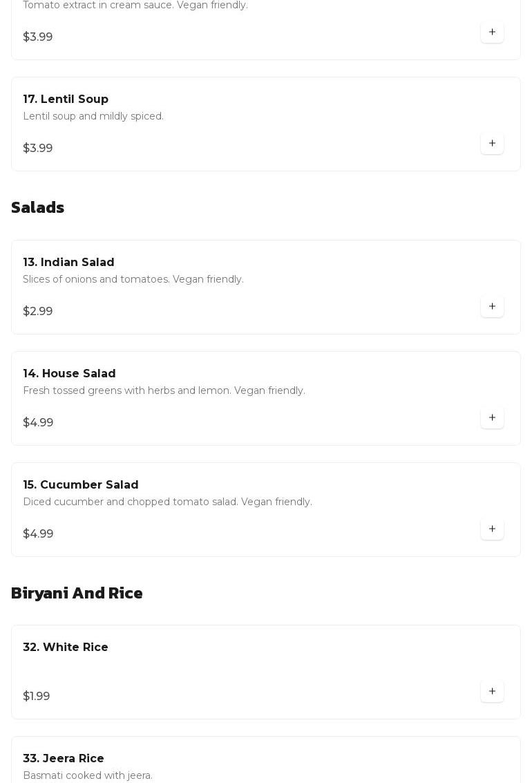Image resolution: width=532 pixels, height=783 pixels.
Task: Open the 13. Indian Salad item title
Action: coord(68,263)
